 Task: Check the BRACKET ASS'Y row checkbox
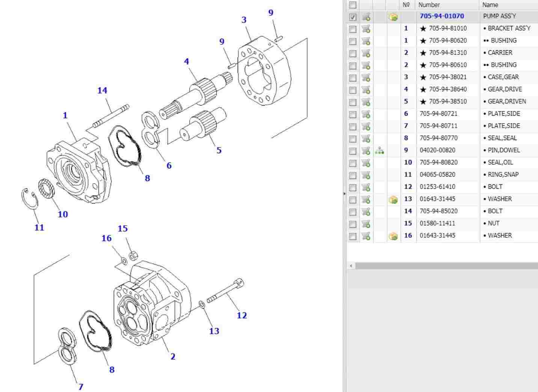(353, 29)
